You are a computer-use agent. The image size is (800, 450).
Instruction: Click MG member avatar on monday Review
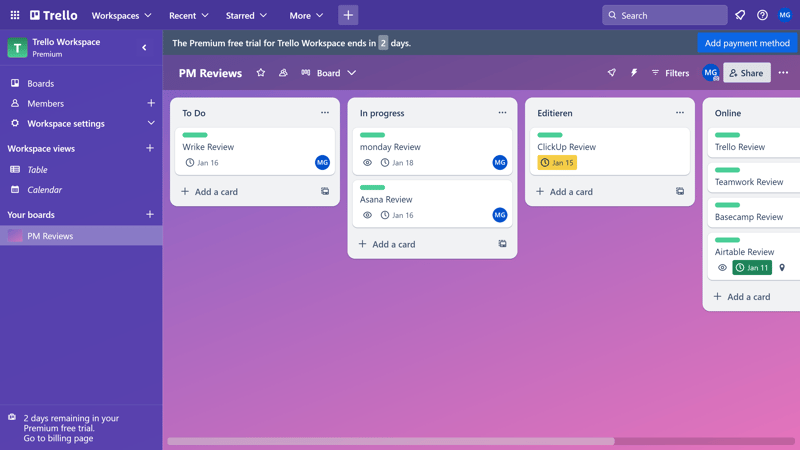point(500,163)
